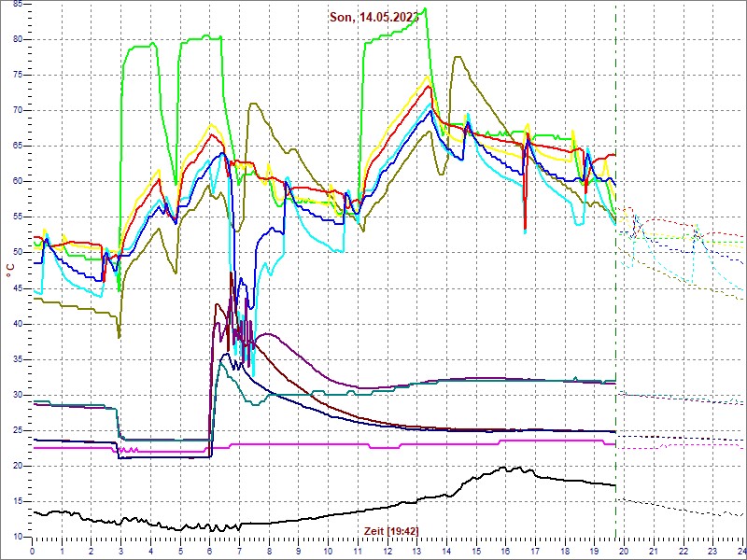747x560 pixels.
Task: Click the 19 hour label on the time axis
Action: [x=595, y=551]
